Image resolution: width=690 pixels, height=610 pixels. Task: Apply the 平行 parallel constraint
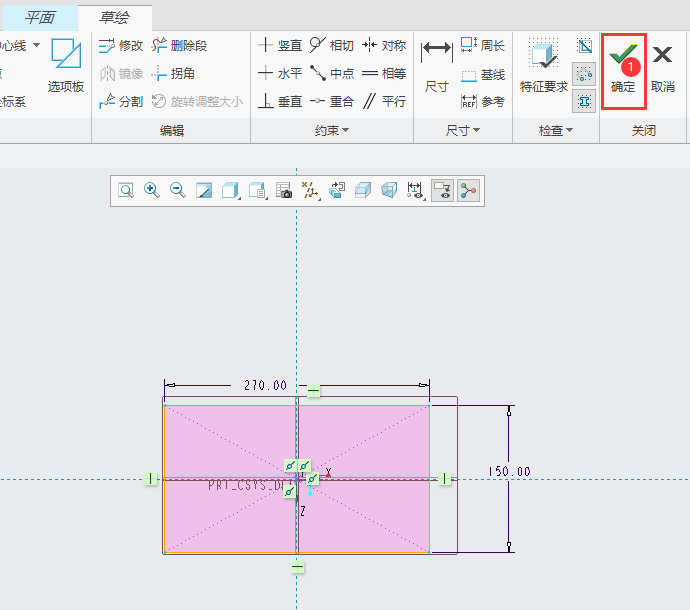coord(384,102)
